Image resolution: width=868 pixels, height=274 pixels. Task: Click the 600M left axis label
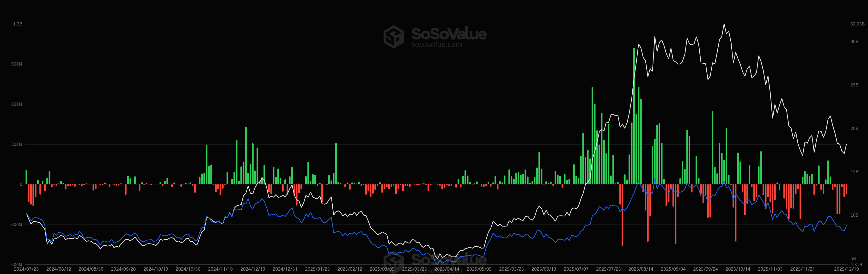coord(17,104)
